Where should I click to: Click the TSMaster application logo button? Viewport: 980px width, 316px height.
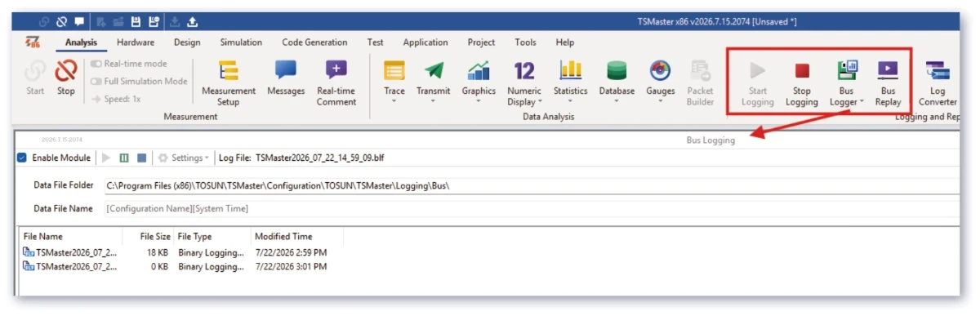[33, 42]
